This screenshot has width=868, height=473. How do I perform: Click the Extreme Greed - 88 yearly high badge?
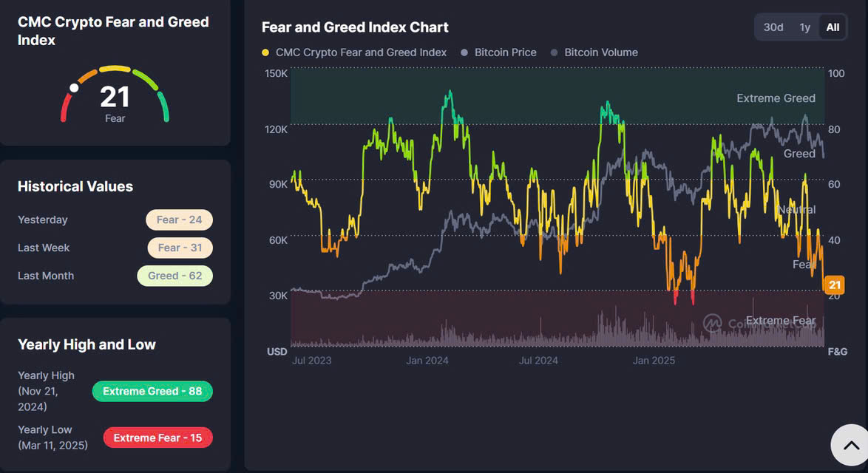(x=152, y=391)
